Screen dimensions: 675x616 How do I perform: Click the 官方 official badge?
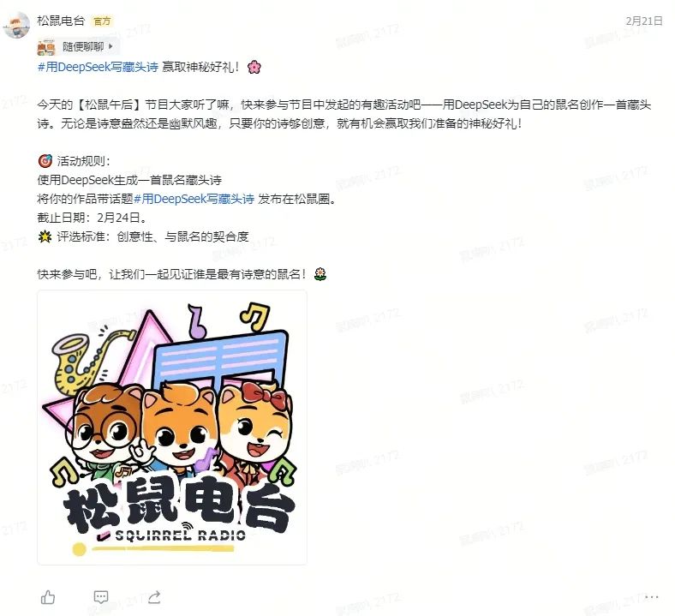(x=102, y=21)
